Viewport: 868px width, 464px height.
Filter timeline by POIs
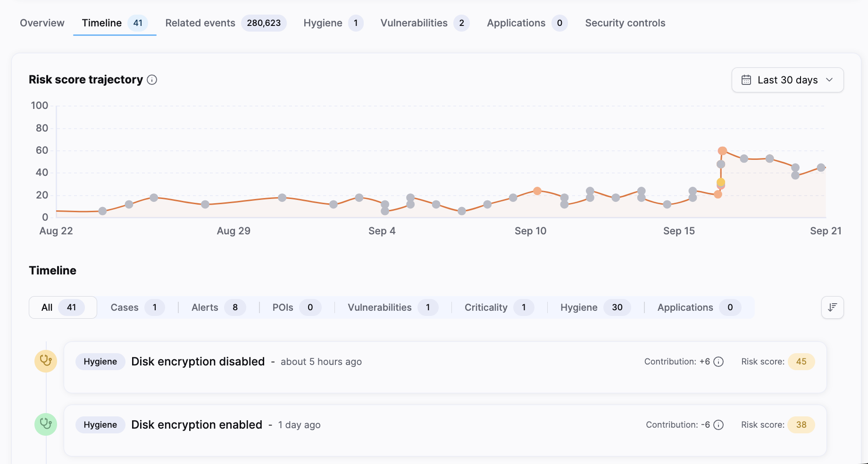[x=297, y=307]
